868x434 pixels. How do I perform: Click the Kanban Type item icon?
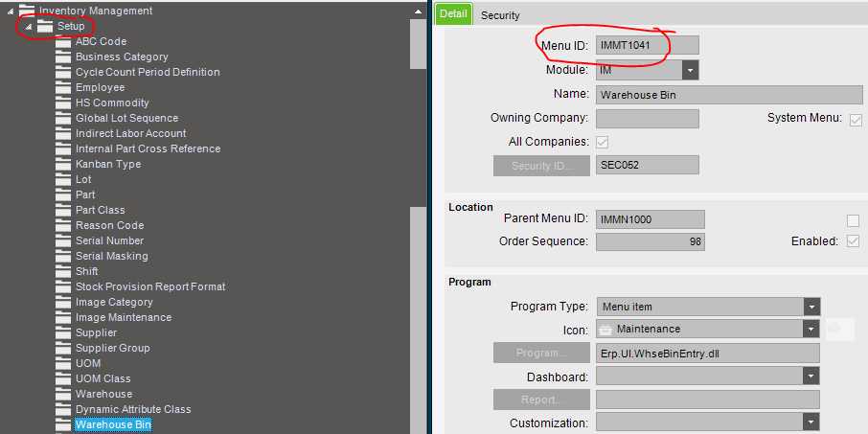click(x=63, y=165)
